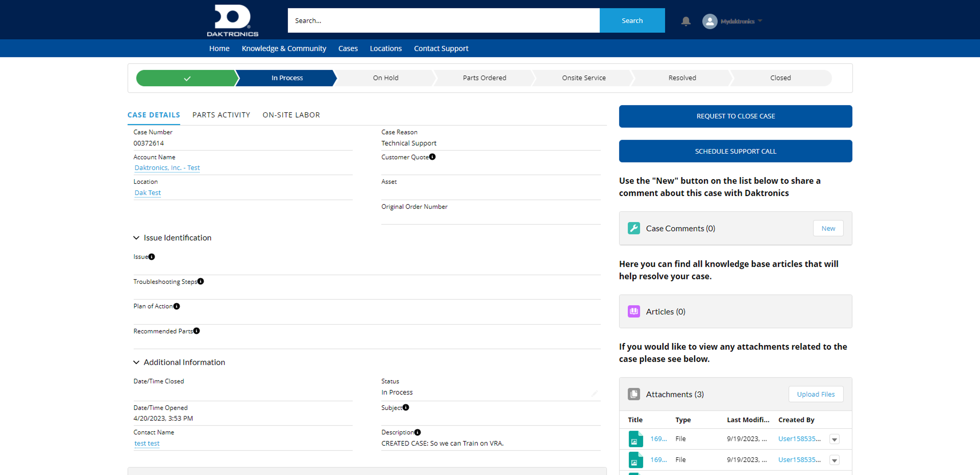Image resolution: width=980 pixels, height=475 pixels.
Task: Collapse the Issue Identification section
Action: click(x=136, y=238)
